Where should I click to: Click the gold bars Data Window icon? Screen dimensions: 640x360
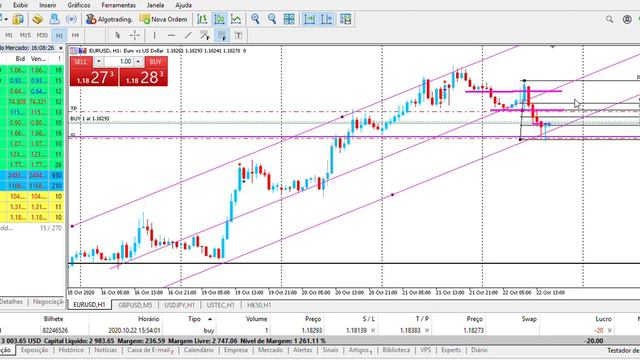tap(38, 19)
